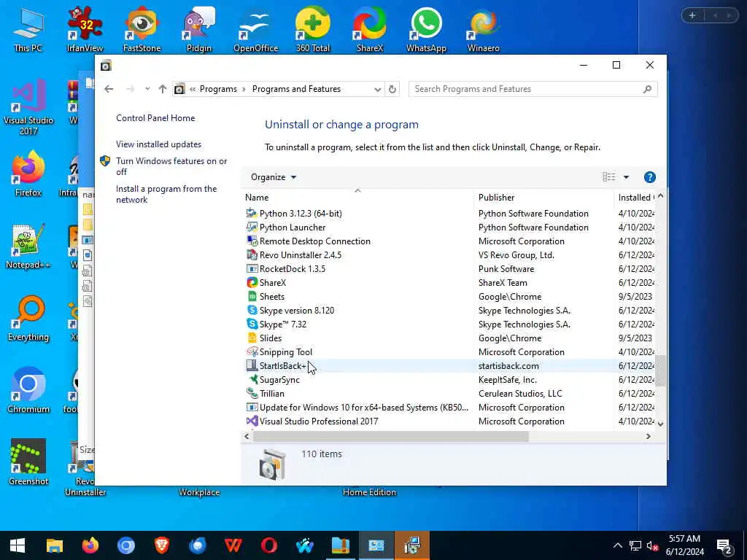Image resolution: width=747 pixels, height=560 pixels.
Task: Open the Winaero desktop icon
Action: coord(484,29)
